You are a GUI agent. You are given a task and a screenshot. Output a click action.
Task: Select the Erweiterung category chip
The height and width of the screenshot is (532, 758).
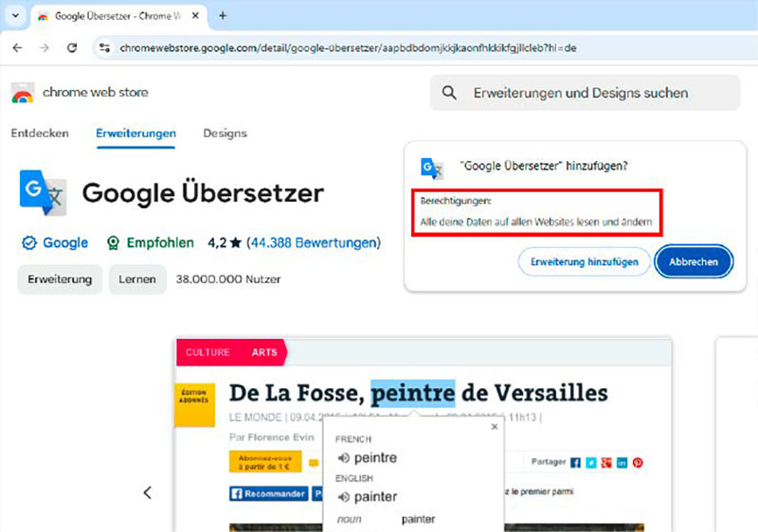coord(60,279)
